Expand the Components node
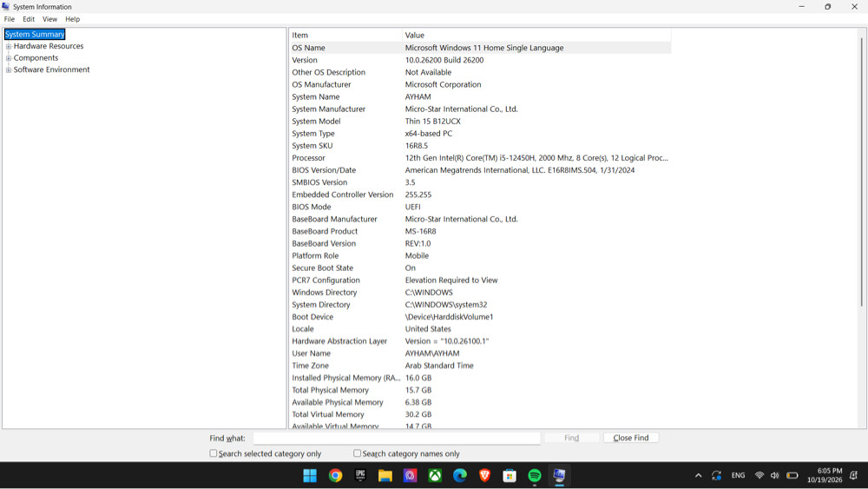 click(x=9, y=58)
